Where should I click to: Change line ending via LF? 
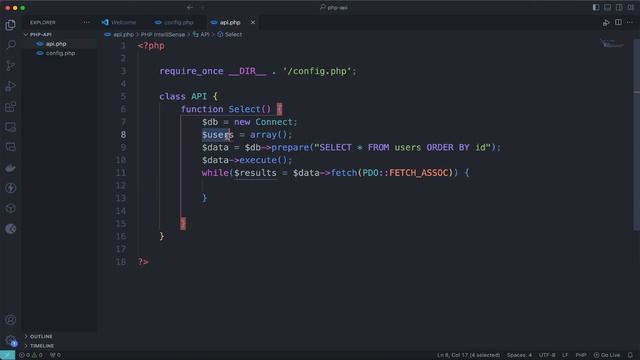(565, 355)
